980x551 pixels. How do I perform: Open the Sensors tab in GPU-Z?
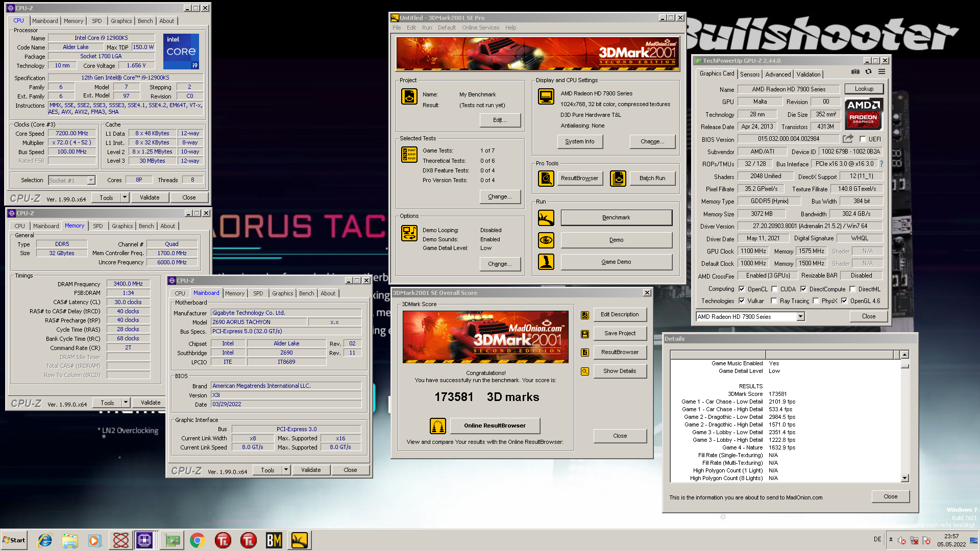coord(750,74)
